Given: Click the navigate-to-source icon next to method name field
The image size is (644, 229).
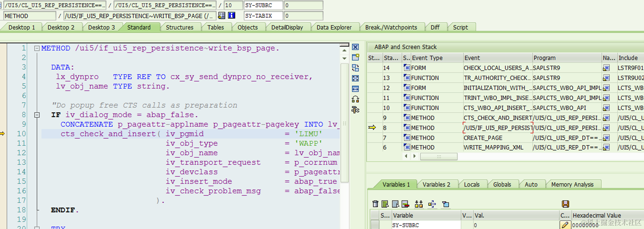Looking at the screenshot, I should (x=221, y=16).
